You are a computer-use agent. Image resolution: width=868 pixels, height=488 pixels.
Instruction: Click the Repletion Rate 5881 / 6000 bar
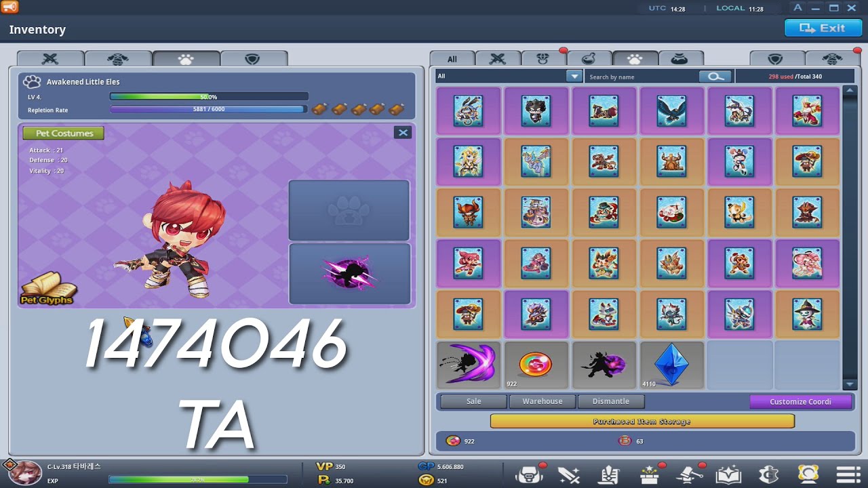pos(209,109)
